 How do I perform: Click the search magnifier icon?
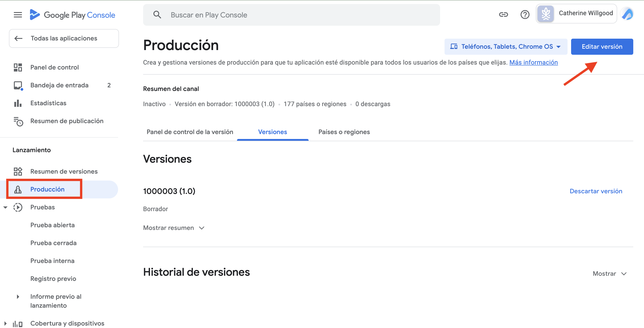[157, 15]
